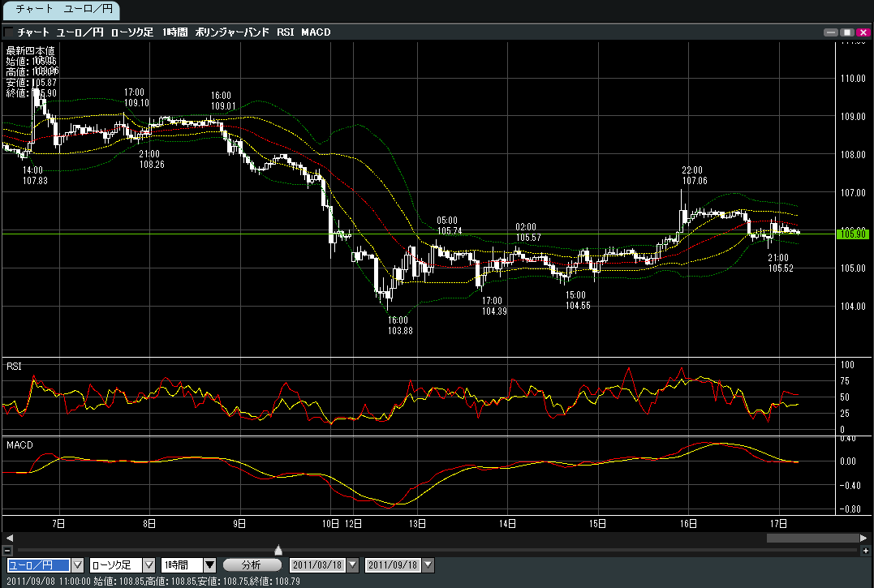Click the scroll left arrow below chart
874x588 pixels.
(x=9, y=538)
